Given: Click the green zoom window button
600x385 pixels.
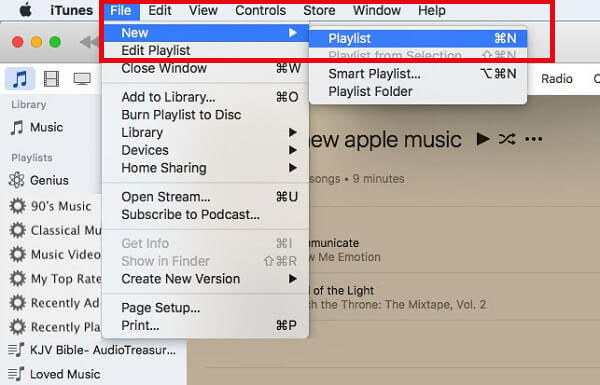Looking at the screenshot, I should tap(55, 42).
